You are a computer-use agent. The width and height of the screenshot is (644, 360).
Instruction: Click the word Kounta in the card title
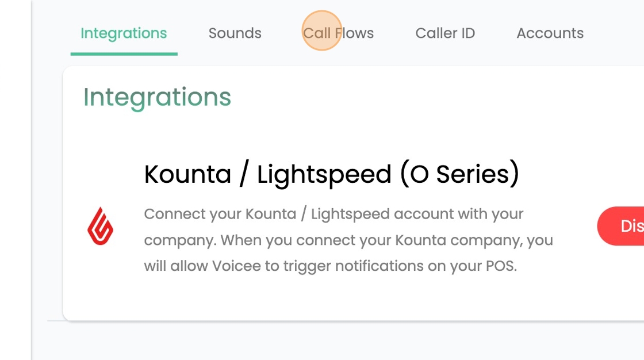tap(187, 174)
